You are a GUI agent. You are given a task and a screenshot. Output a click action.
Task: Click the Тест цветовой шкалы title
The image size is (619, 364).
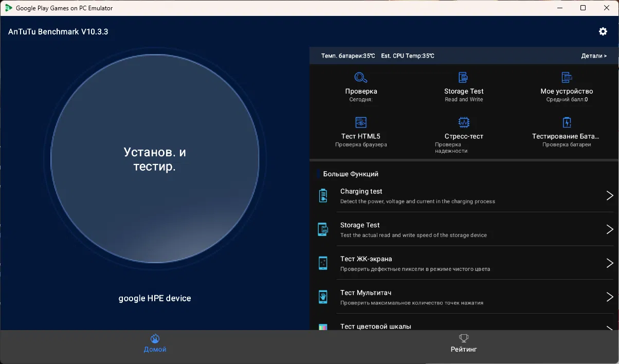coord(375,326)
